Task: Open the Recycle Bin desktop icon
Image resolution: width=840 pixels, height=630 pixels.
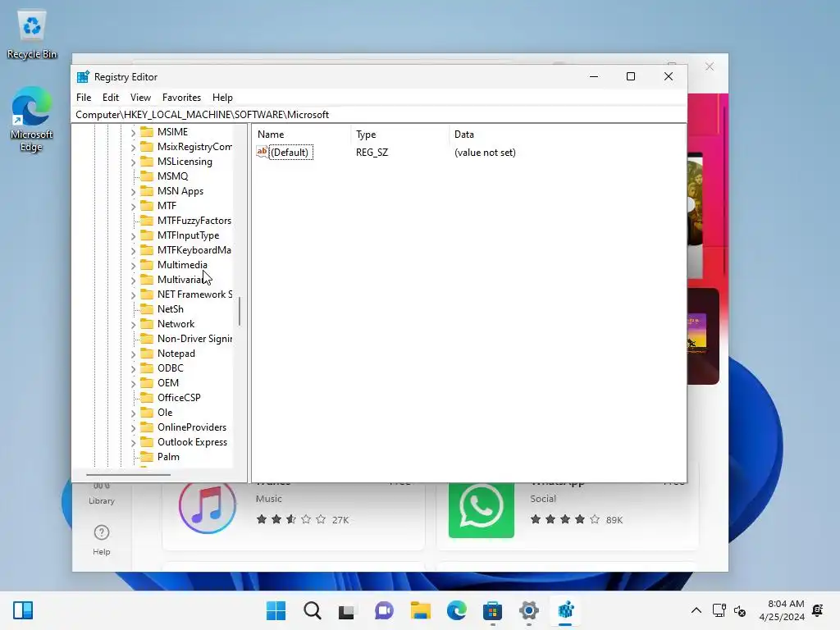Action: [x=32, y=34]
